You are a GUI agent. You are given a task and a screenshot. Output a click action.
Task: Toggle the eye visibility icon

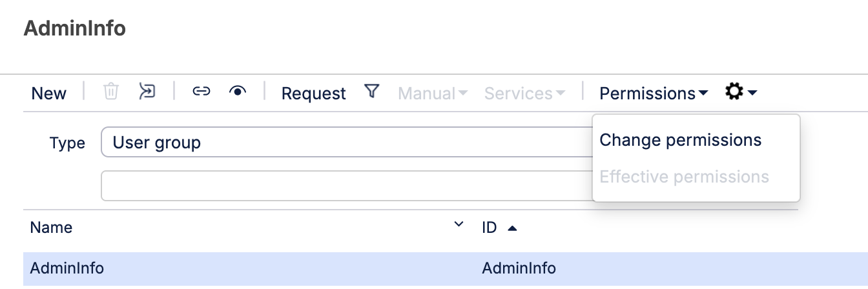(x=238, y=92)
